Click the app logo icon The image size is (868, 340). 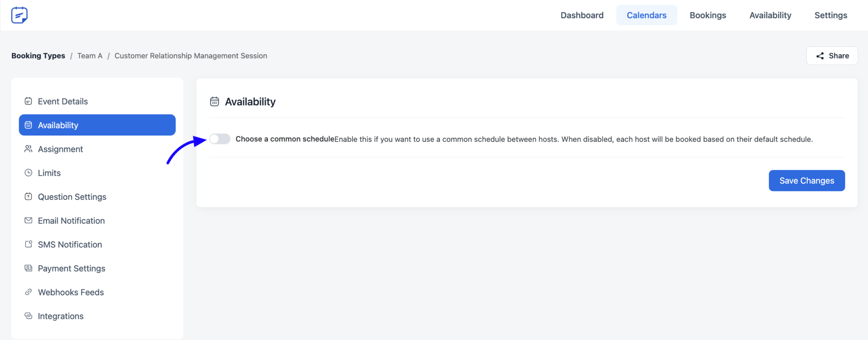19,15
